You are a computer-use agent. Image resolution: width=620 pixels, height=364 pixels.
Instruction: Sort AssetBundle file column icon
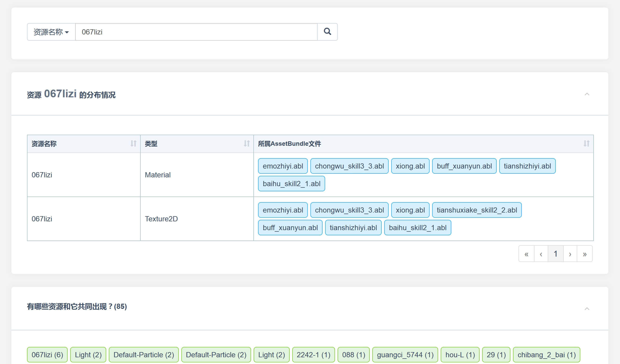(x=586, y=143)
